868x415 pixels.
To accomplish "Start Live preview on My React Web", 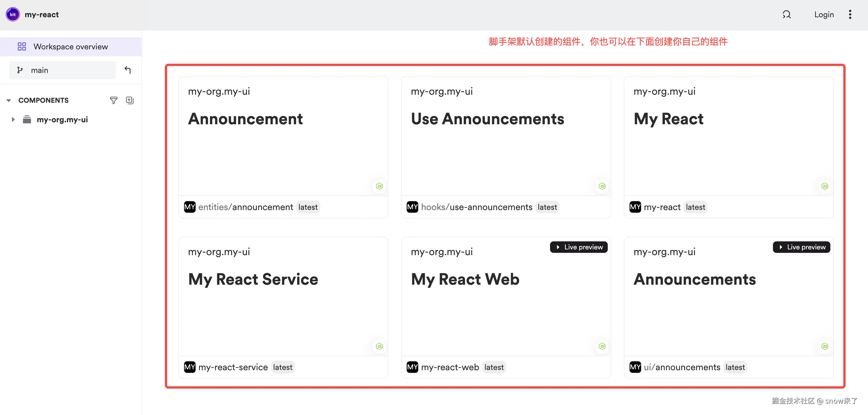I will [x=578, y=247].
